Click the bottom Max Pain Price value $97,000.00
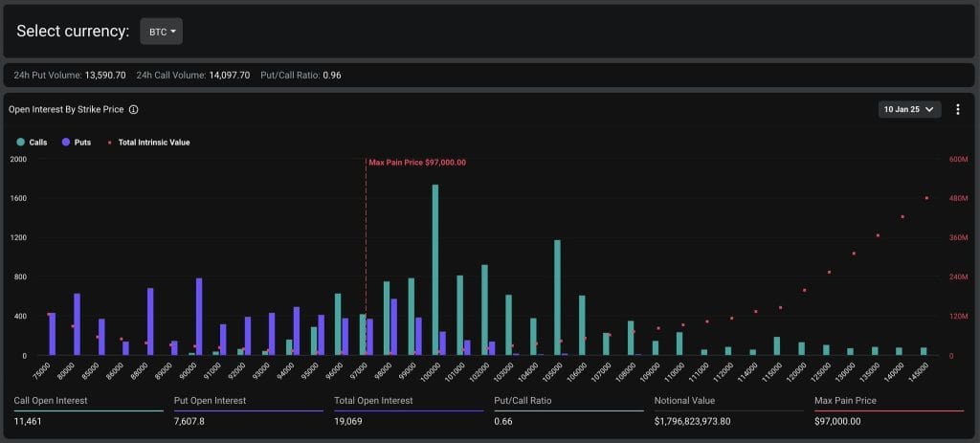Image resolution: width=980 pixels, height=443 pixels. point(837,421)
